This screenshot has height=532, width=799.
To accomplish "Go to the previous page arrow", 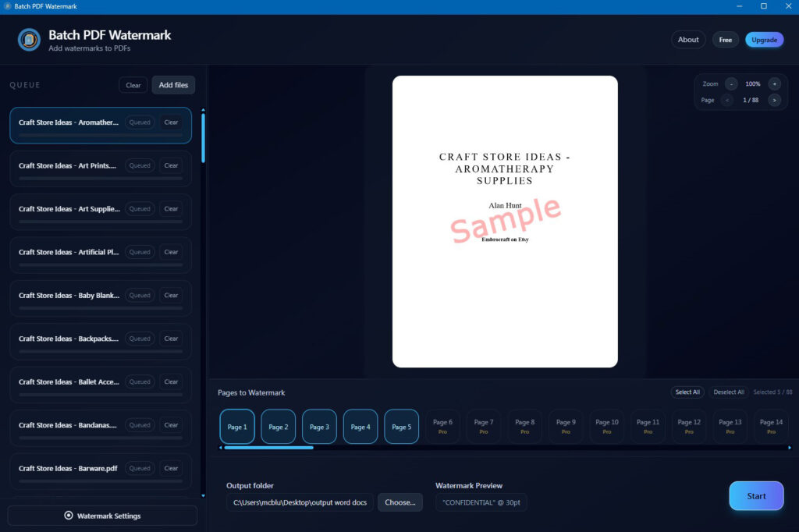I will 727,101.
